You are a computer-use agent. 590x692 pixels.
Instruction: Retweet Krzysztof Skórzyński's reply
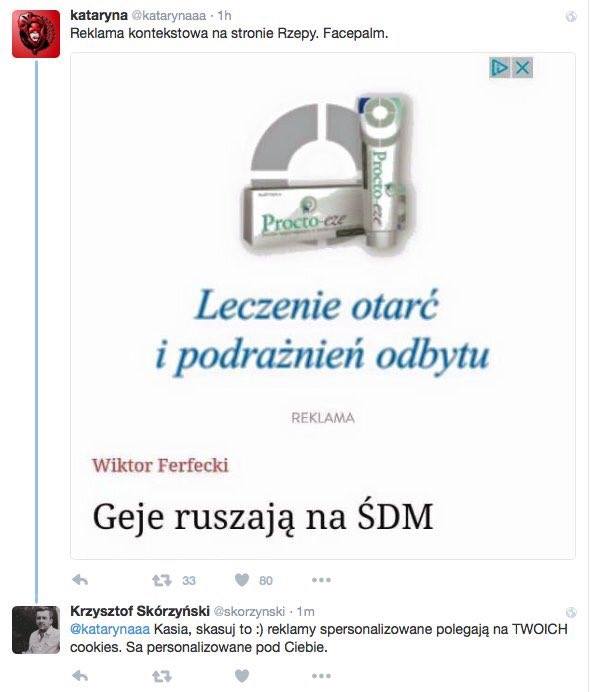pyautogui.click(x=162, y=676)
